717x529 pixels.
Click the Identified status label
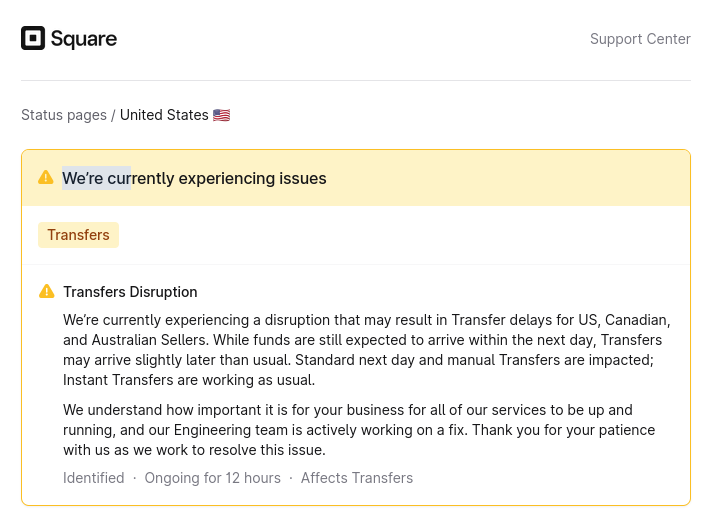click(x=94, y=478)
